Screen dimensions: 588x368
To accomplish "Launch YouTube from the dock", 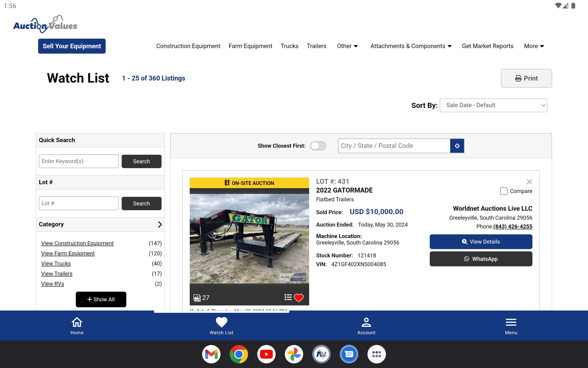I will (x=266, y=354).
